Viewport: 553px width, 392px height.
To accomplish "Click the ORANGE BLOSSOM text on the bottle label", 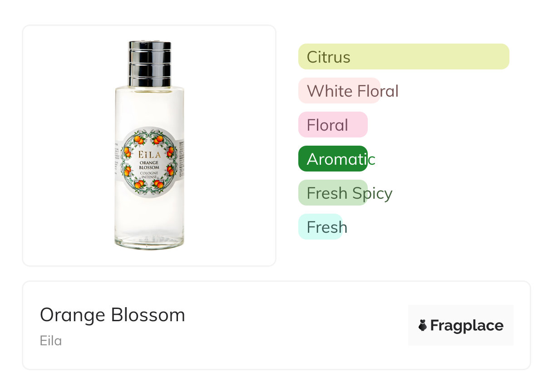I will point(149,165).
